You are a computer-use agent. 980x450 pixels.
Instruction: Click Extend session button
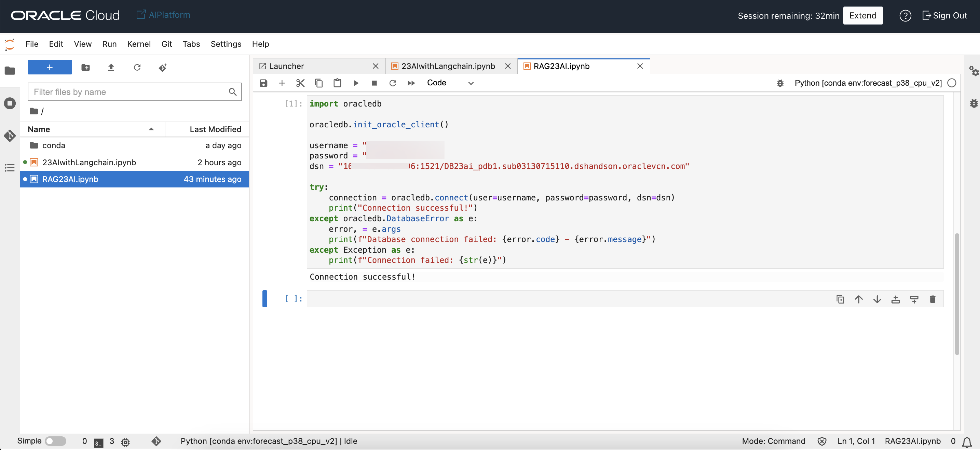pos(862,16)
